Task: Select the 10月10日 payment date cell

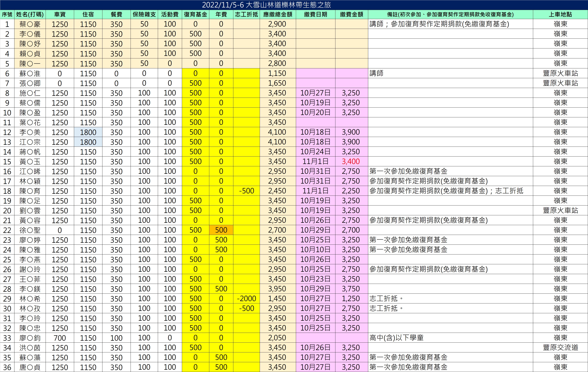Action: pos(315,249)
